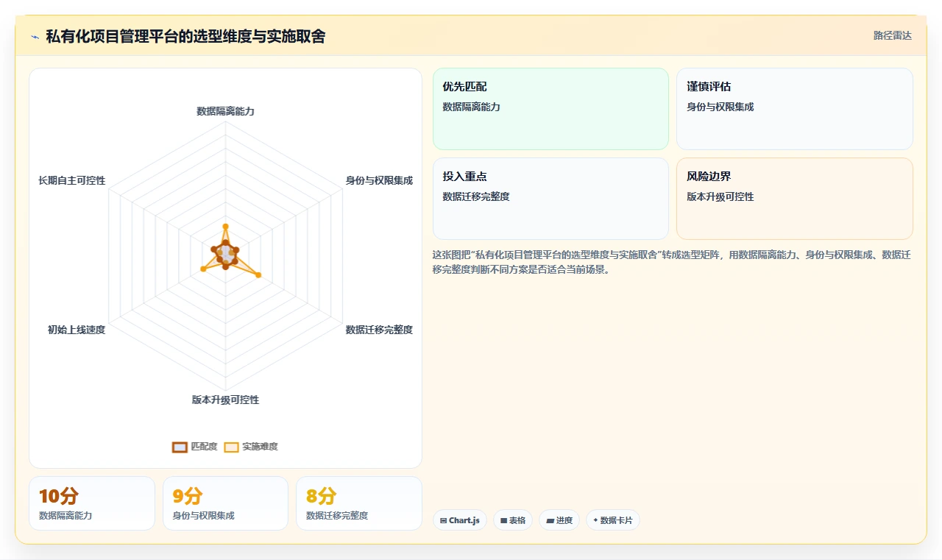The width and height of the screenshot is (942, 560).
Task: Click the radar axis label 数据迁移完整度
Action: (x=379, y=330)
